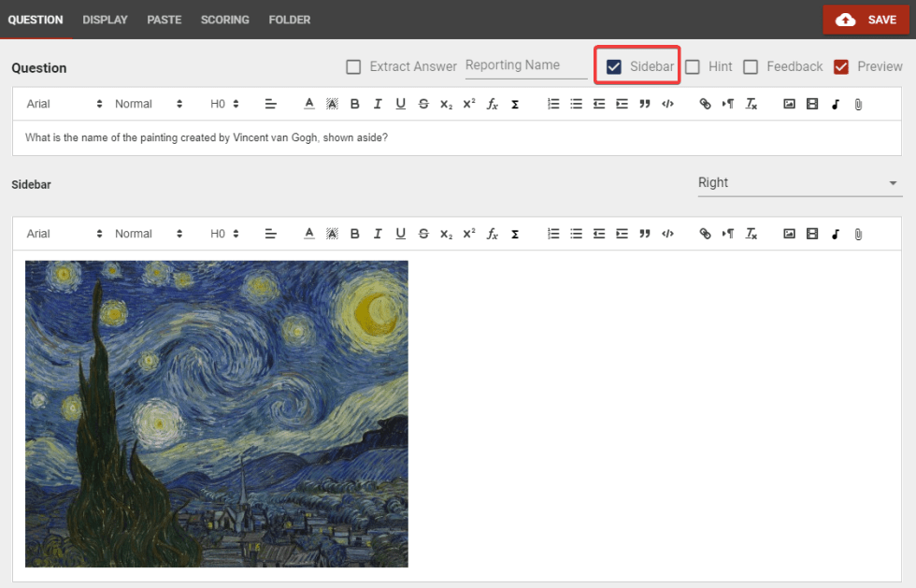The width and height of the screenshot is (916, 588).
Task: Pick text color in Question toolbar
Action: click(x=309, y=104)
